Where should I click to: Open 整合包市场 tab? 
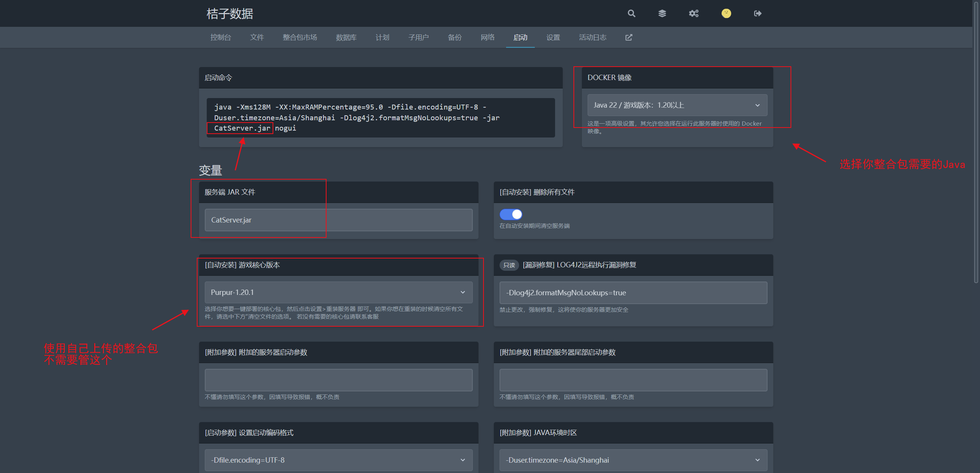click(300, 37)
